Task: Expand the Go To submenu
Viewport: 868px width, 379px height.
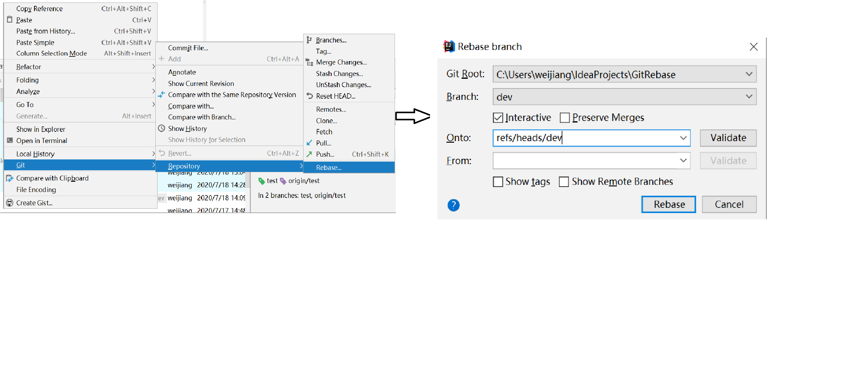Action: 80,104
